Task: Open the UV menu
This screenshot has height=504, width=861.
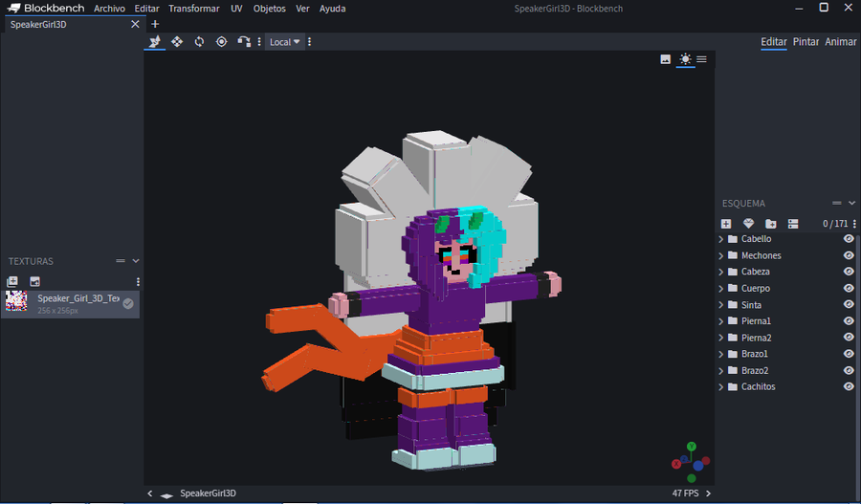Action: coord(236,9)
